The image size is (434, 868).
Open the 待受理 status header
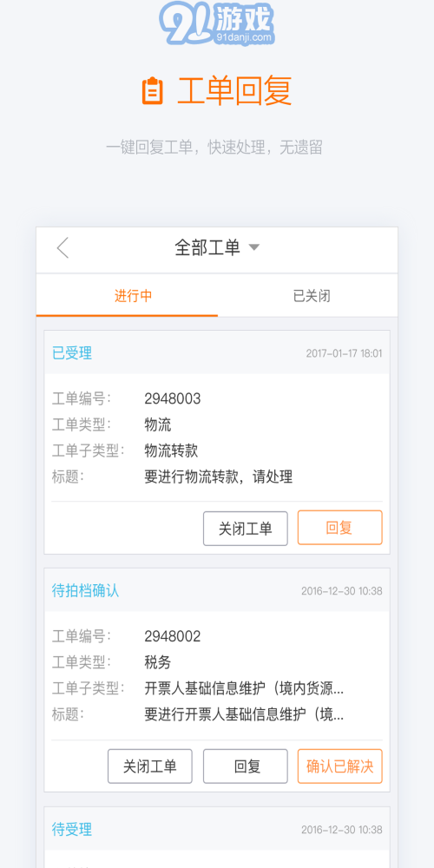72,829
